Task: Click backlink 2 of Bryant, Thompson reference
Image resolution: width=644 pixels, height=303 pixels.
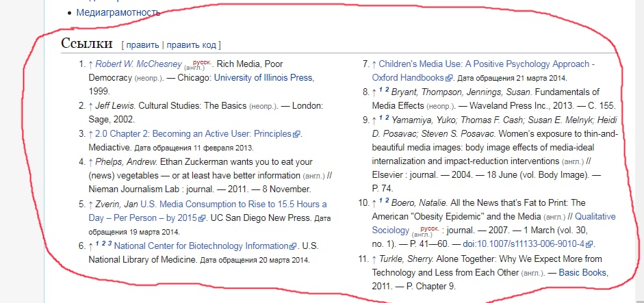Action: (x=387, y=90)
